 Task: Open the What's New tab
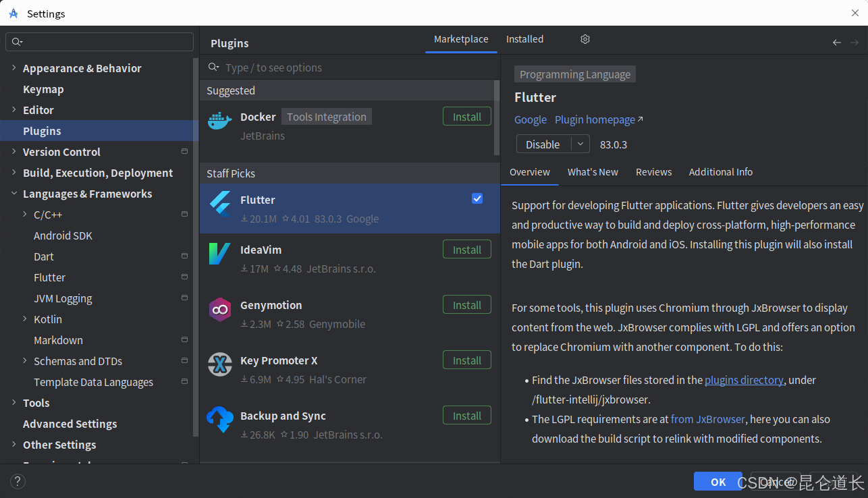[x=593, y=172]
